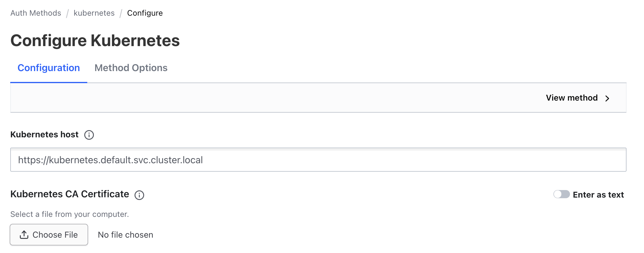Click the Configure breadcrumb item
Screen dimensions: 644x253
[145, 13]
